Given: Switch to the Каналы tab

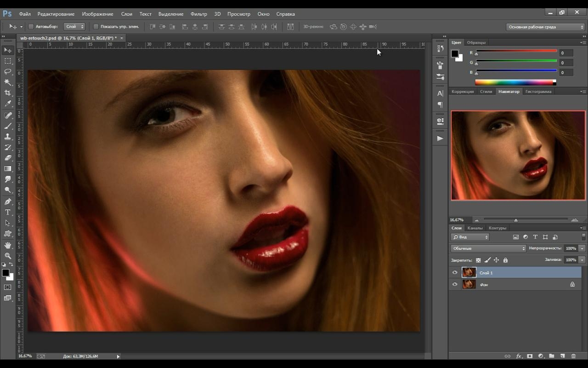Looking at the screenshot, I should pyautogui.click(x=475, y=228).
